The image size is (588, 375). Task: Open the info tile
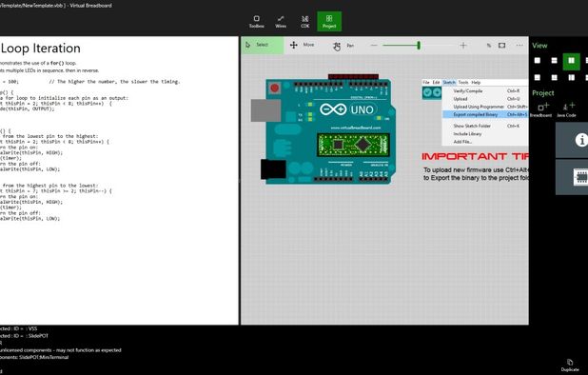(572, 140)
